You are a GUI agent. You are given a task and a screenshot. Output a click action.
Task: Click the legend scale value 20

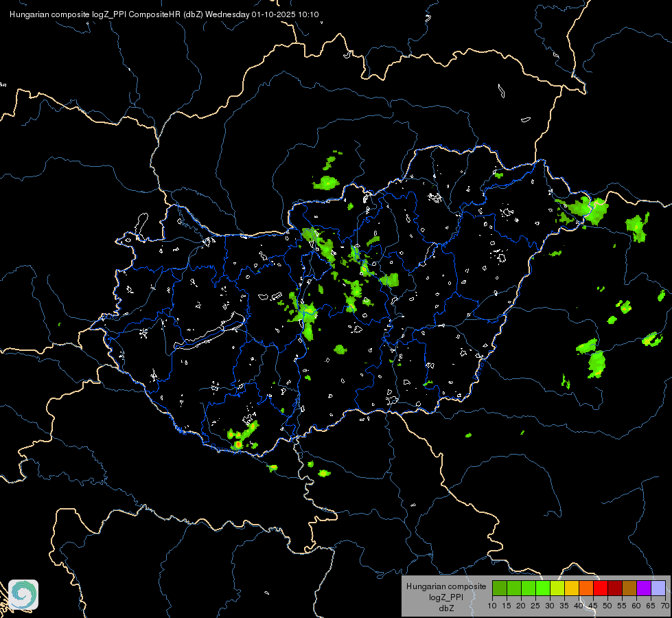[521, 606]
